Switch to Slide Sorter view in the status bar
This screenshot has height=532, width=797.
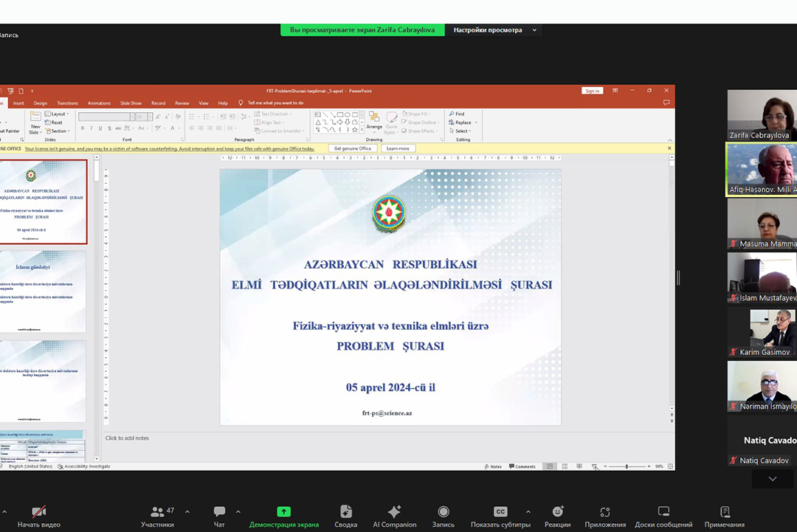point(565,466)
